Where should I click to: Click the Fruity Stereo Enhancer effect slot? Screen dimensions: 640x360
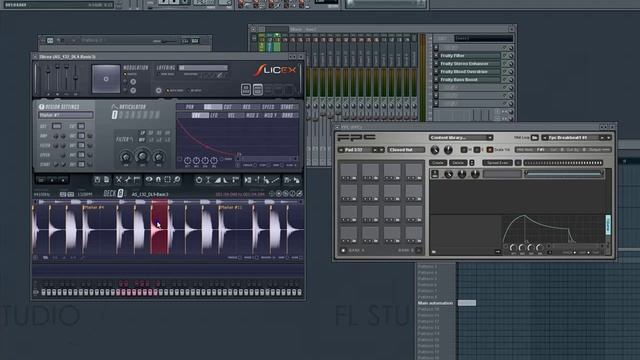click(469, 64)
